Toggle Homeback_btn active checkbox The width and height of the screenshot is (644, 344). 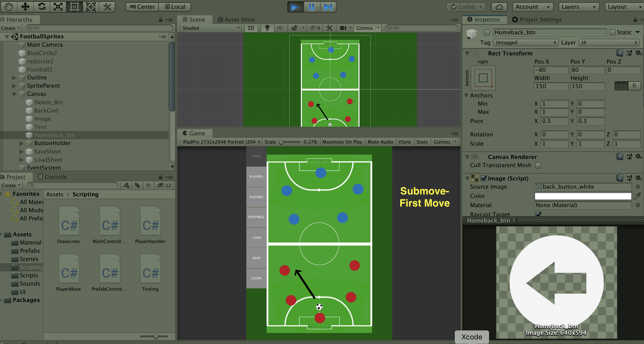[487, 33]
